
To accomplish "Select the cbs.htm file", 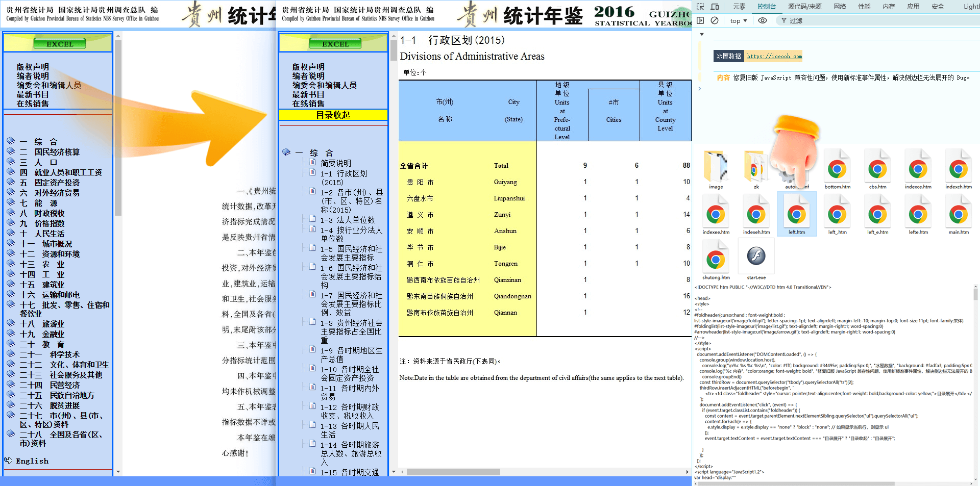I will click(877, 170).
